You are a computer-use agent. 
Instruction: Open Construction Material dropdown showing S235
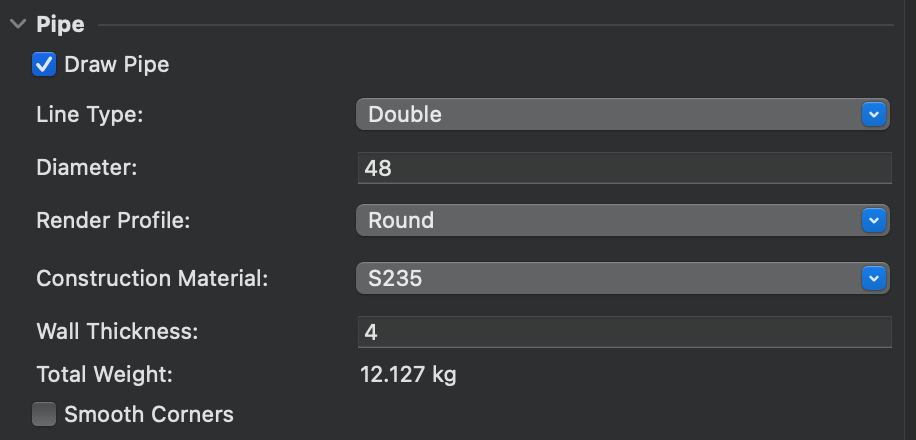(x=608, y=278)
